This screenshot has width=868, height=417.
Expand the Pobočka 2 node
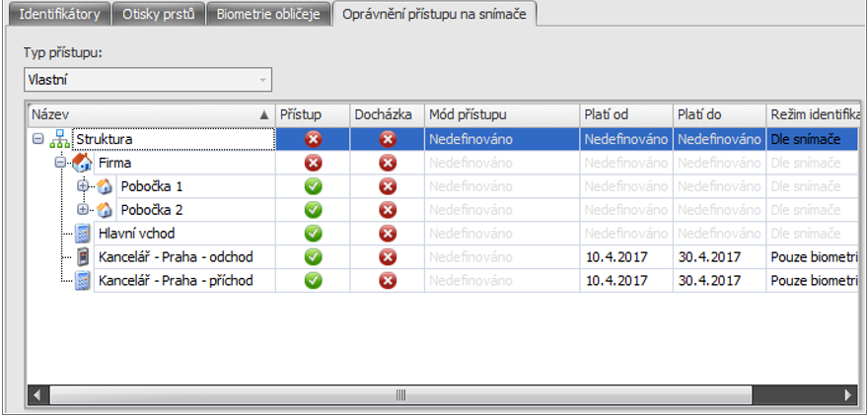click(x=83, y=210)
